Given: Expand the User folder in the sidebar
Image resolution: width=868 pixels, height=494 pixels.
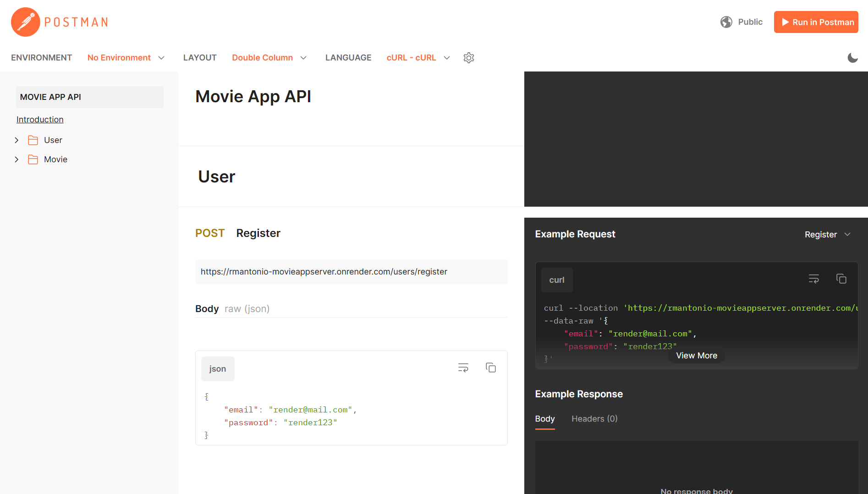Looking at the screenshot, I should pos(17,140).
